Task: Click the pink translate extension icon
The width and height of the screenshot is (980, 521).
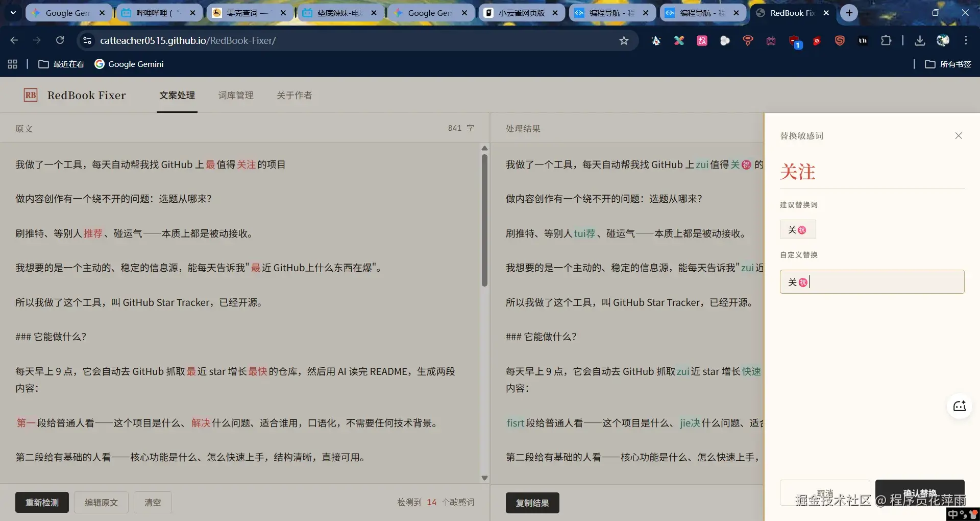Action: coord(702,40)
